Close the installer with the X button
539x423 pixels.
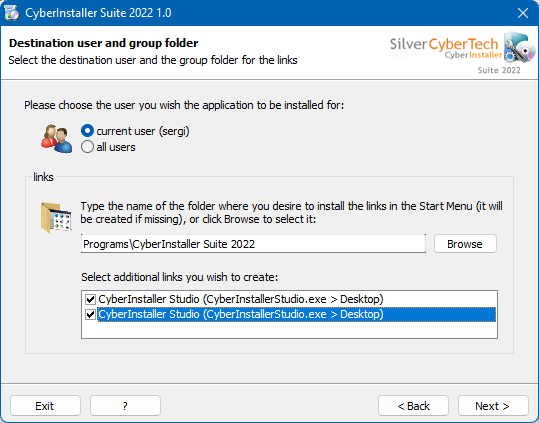523,13
